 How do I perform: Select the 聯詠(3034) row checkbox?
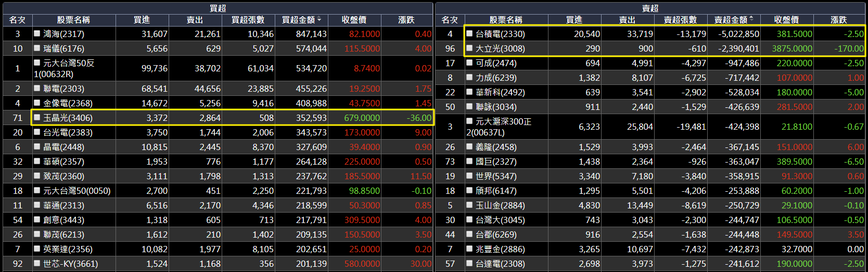pyautogui.click(x=469, y=106)
